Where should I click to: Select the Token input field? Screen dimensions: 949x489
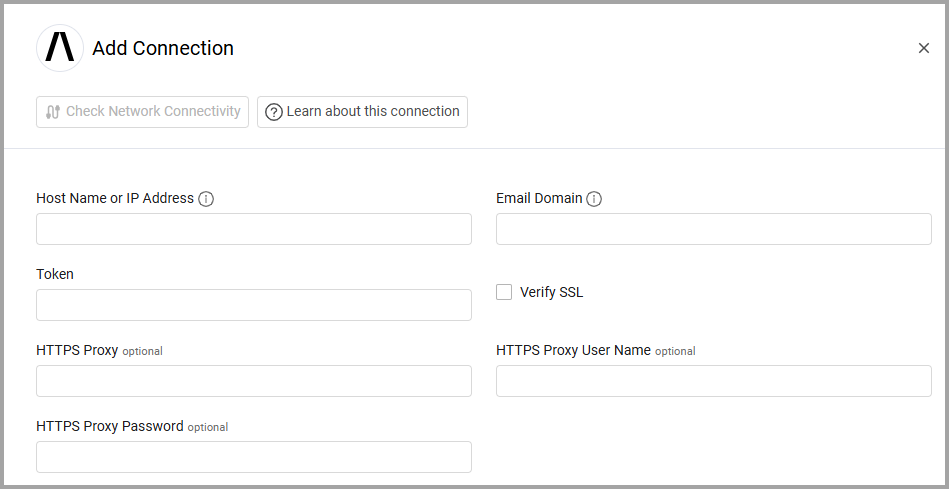pyautogui.click(x=254, y=305)
